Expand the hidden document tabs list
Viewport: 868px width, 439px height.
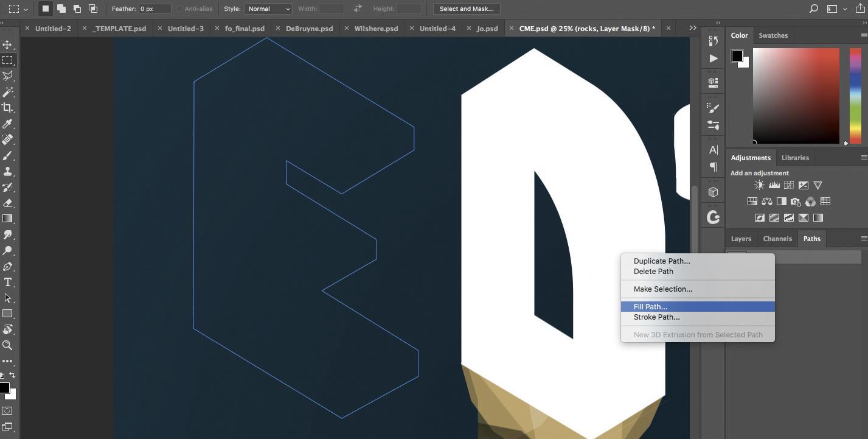tap(693, 28)
